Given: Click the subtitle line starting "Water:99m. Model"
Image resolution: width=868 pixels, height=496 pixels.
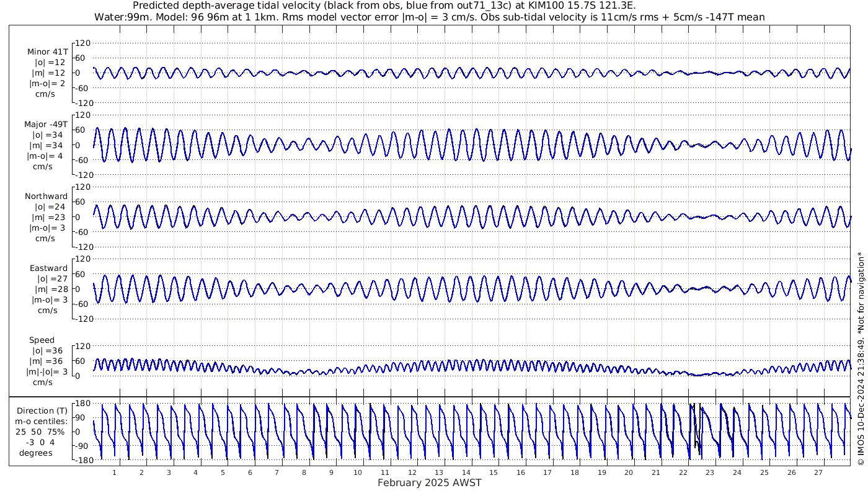Looking at the screenshot, I should click(429, 17).
